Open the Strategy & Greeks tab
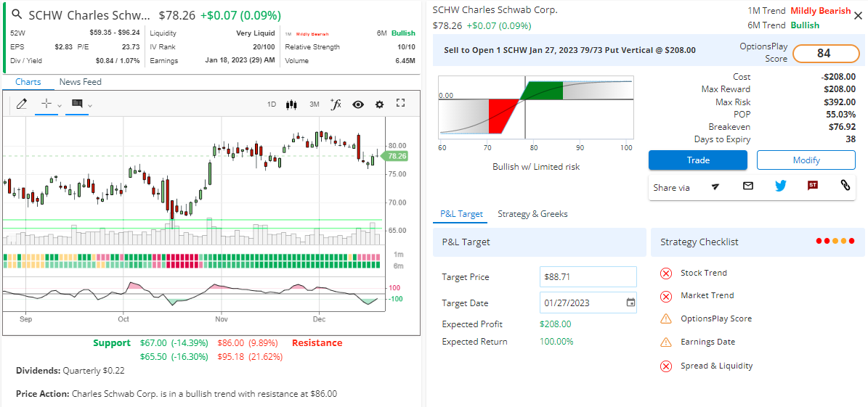The image size is (868, 407). tap(532, 214)
